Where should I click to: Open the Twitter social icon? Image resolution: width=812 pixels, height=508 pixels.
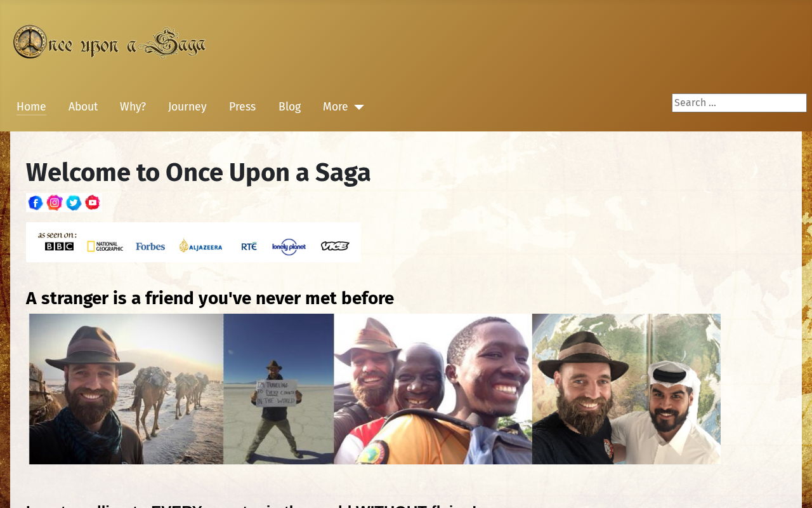pos(74,203)
